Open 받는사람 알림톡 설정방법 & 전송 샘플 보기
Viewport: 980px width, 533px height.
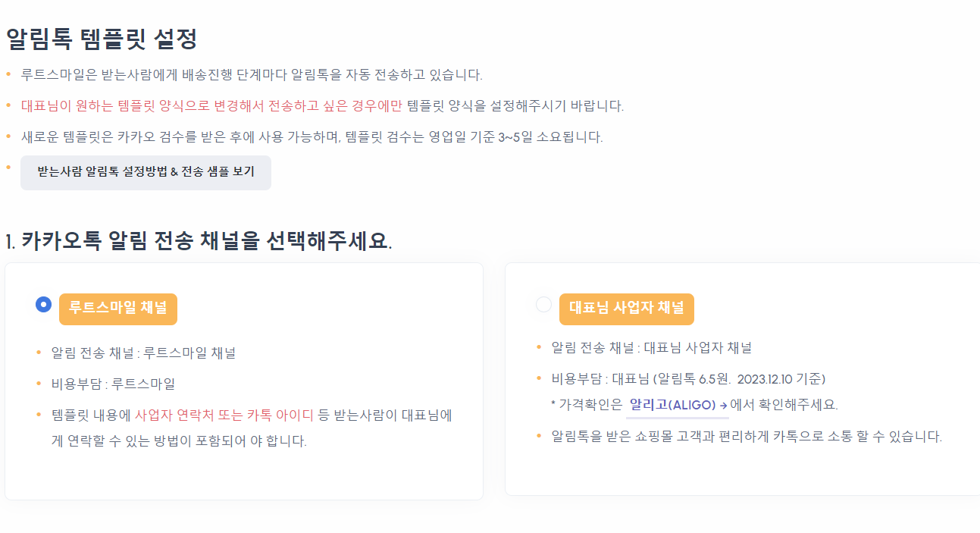click(146, 172)
